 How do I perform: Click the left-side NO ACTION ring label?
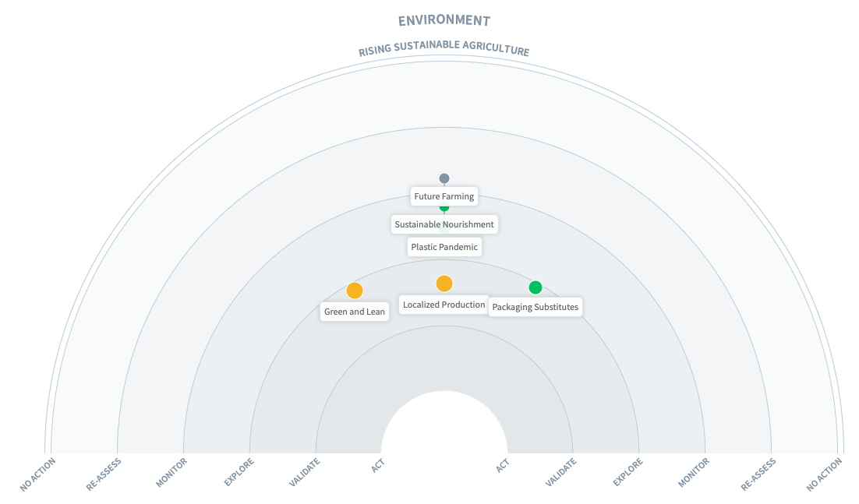[x=37, y=474]
